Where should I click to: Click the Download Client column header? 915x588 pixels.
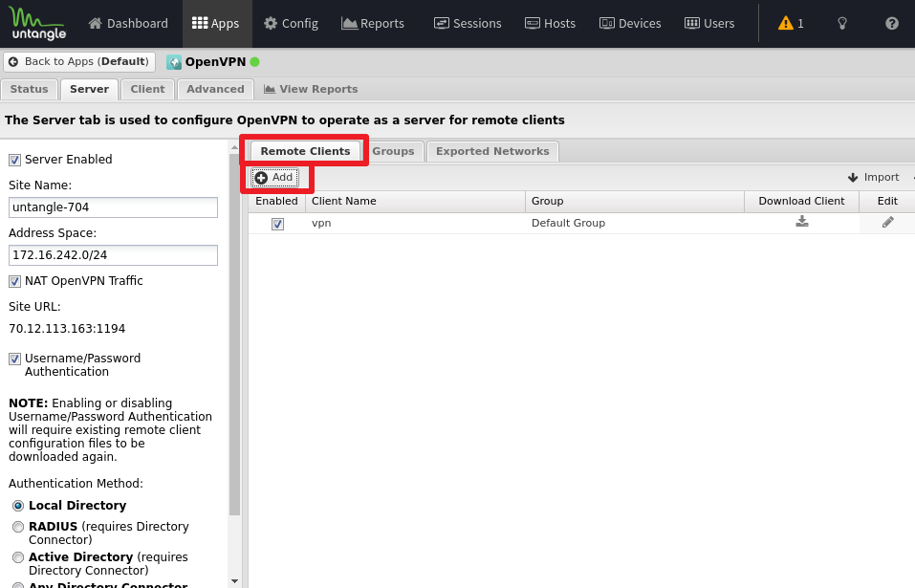(x=802, y=201)
